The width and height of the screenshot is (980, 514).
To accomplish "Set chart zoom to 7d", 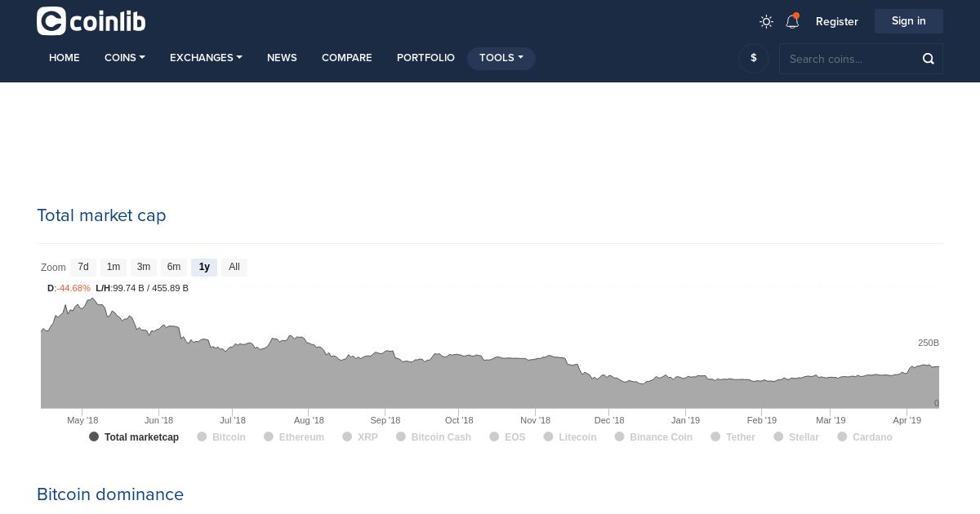I will pos(83,267).
